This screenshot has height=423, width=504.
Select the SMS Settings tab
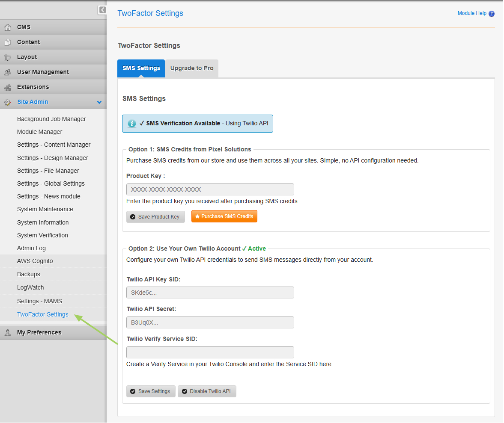coord(141,68)
